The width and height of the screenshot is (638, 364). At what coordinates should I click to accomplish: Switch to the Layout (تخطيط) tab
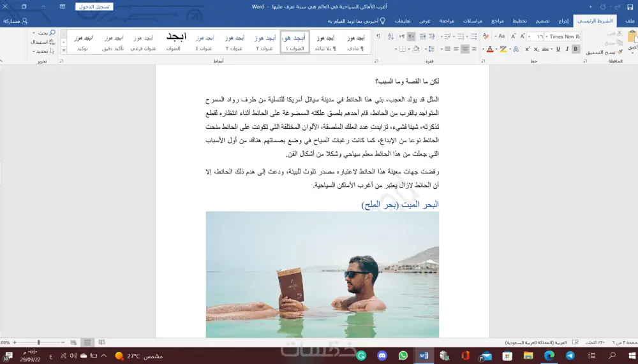pyautogui.click(x=519, y=21)
